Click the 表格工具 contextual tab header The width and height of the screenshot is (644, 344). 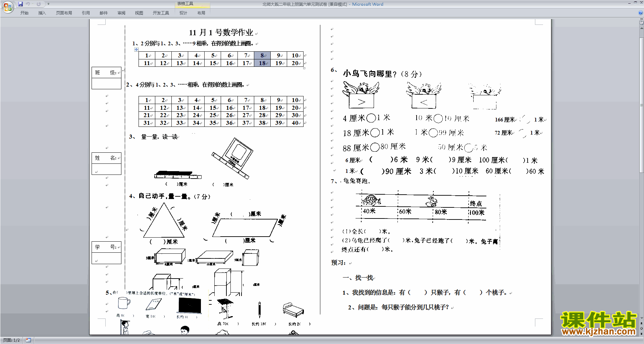(x=192, y=4)
